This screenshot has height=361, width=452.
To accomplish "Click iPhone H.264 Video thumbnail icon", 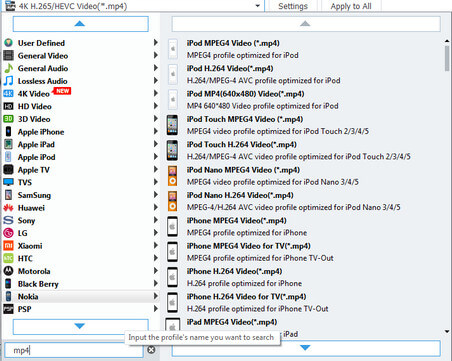I will click(x=172, y=277).
